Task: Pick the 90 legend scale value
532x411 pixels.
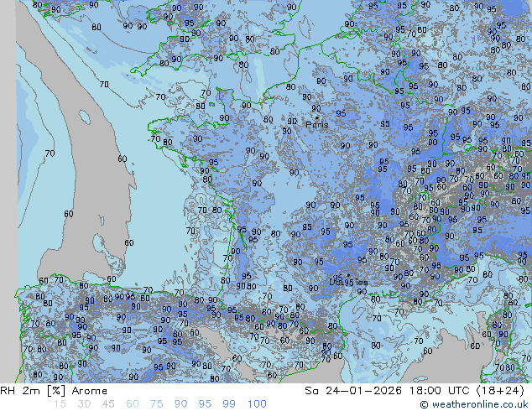Action: tap(181, 403)
